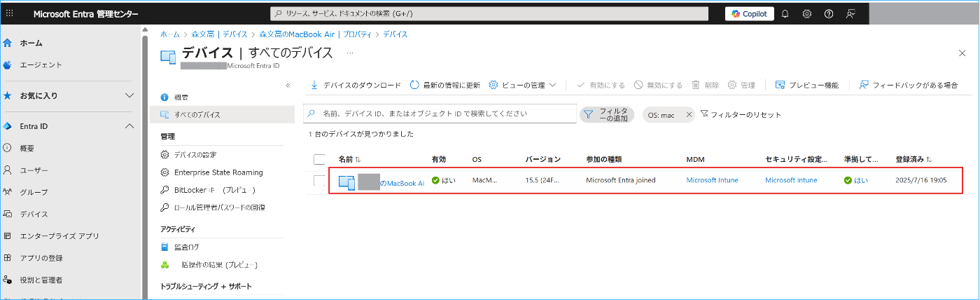Open エージェント in the left sidebar

pyautogui.click(x=41, y=64)
